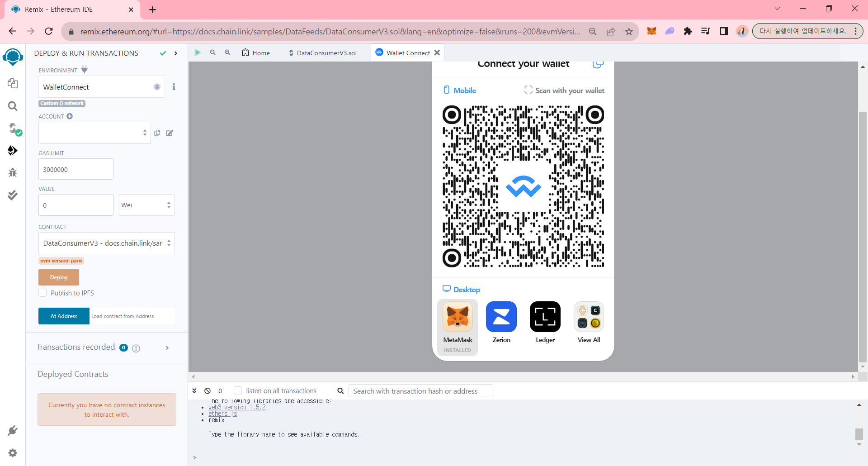This screenshot has width=868, height=466.
Task: Copy the account address with copy icon
Action: [x=157, y=133]
